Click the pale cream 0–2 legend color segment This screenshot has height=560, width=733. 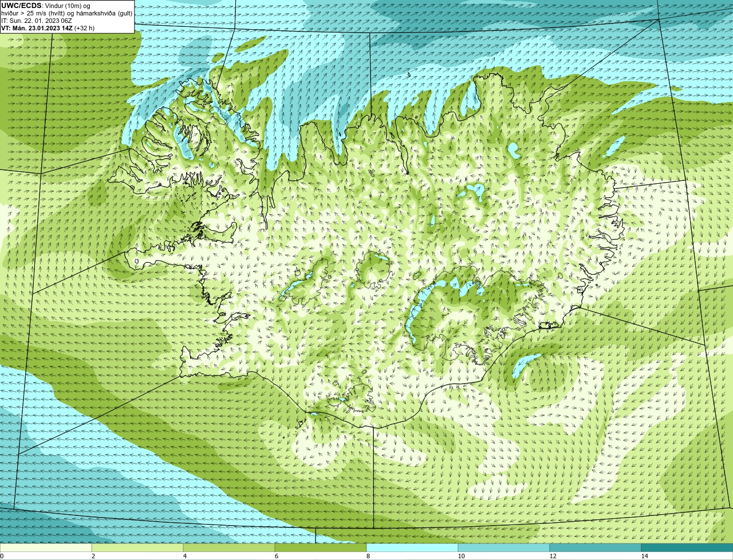coord(46,547)
